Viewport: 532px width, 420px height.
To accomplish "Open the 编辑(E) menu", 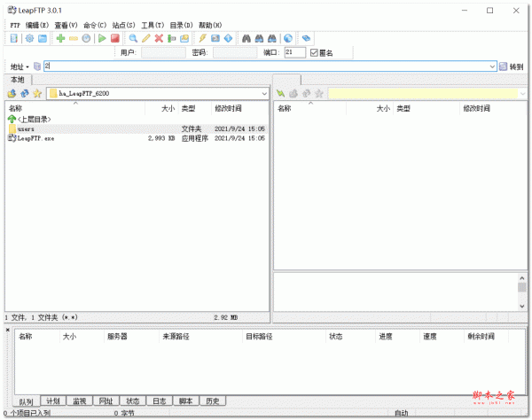I will pyautogui.click(x=37, y=25).
